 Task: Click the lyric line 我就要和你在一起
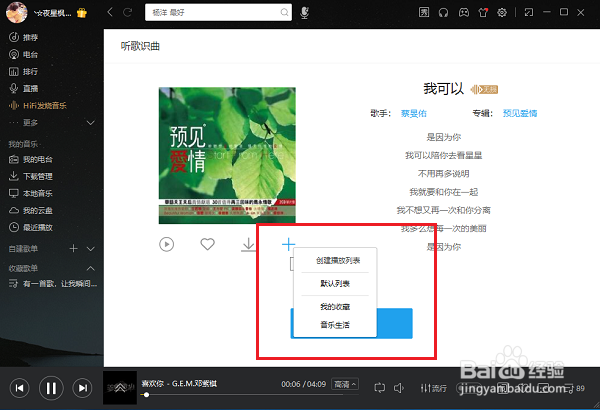(443, 192)
